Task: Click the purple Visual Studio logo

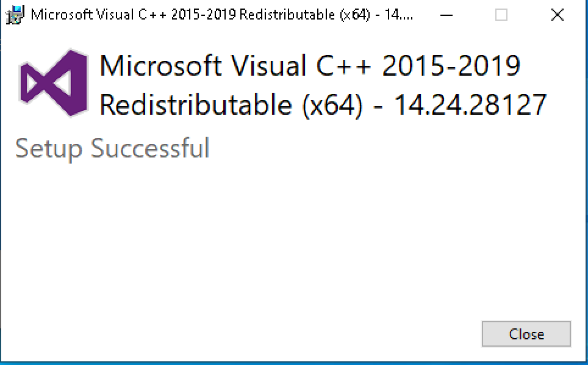Action: point(54,83)
